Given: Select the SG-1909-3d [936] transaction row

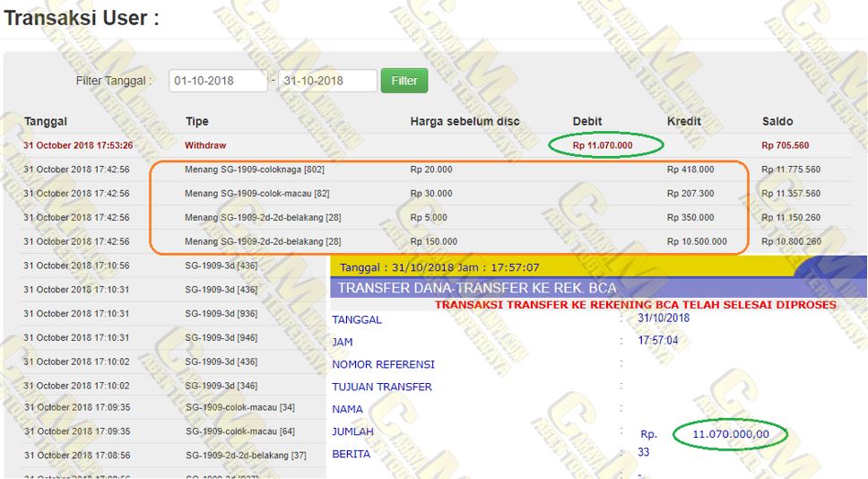Looking at the screenshot, I should pos(221,314).
